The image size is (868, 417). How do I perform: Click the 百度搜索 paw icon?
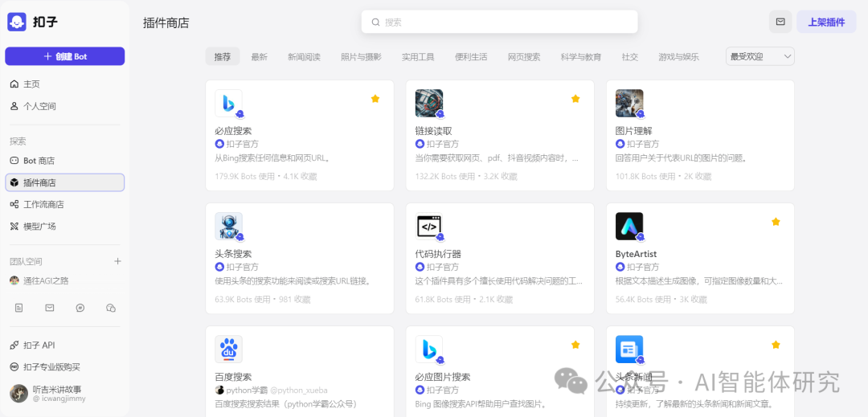[x=228, y=349]
